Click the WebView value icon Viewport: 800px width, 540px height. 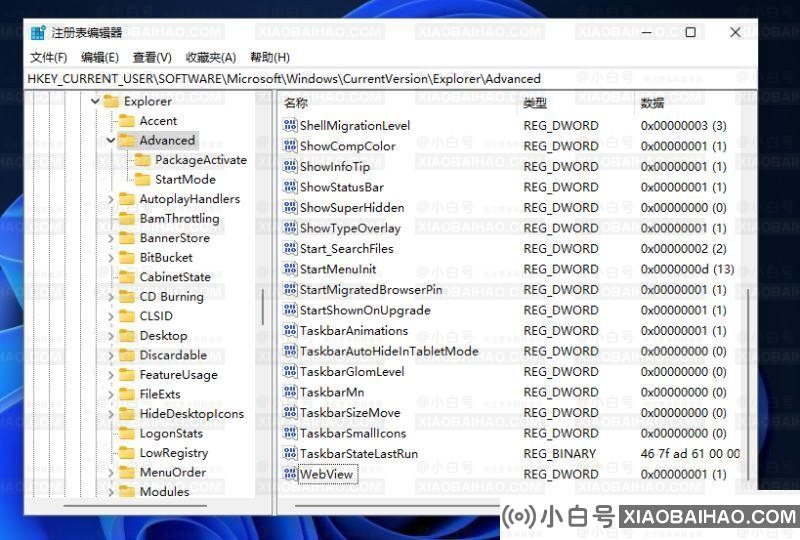290,474
